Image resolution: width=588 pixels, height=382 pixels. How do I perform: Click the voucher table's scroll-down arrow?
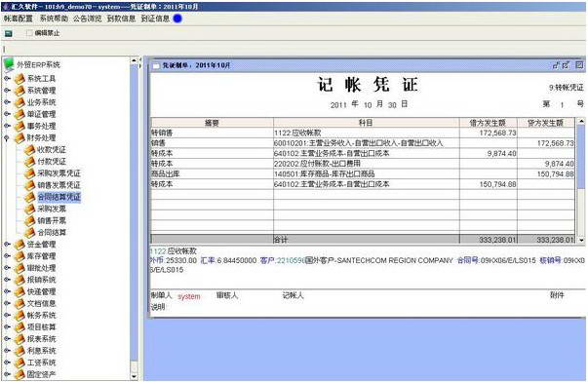pos(581,240)
